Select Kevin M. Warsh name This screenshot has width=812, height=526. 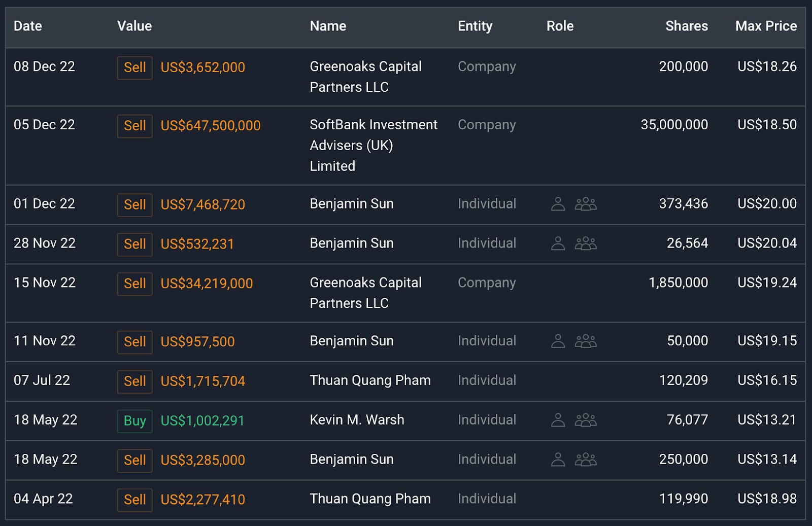357,420
